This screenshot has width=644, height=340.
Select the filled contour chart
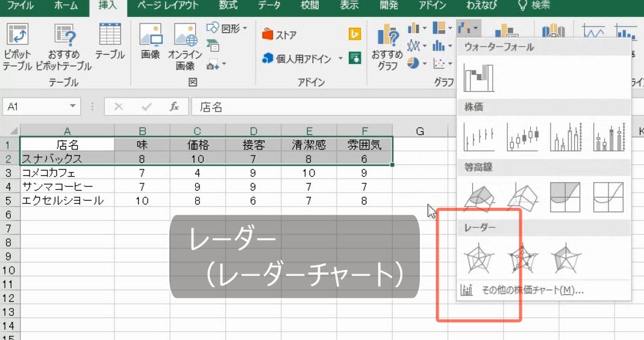(x=566, y=198)
